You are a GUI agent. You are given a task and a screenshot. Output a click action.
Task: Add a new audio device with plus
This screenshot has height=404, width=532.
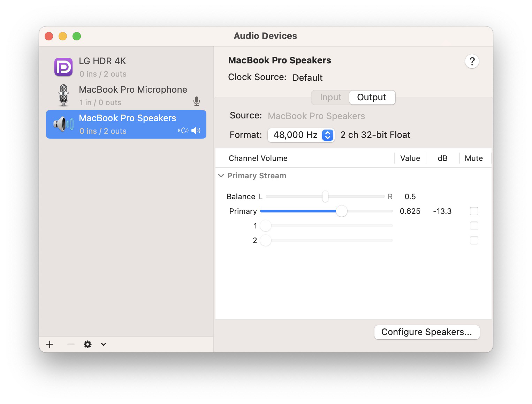click(50, 344)
